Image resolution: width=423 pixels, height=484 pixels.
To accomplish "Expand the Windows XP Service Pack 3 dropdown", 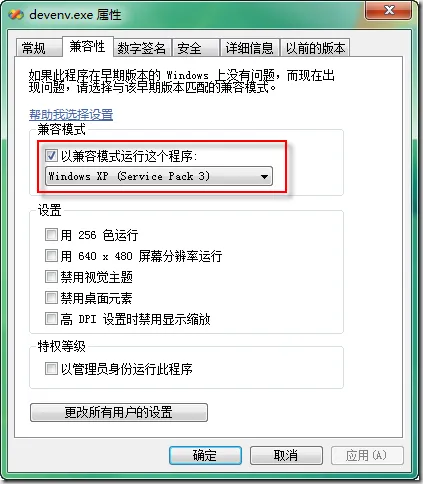I will (x=159, y=176).
